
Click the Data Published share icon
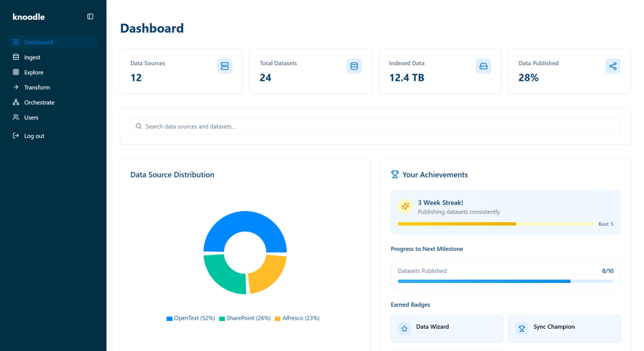[x=613, y=66]
